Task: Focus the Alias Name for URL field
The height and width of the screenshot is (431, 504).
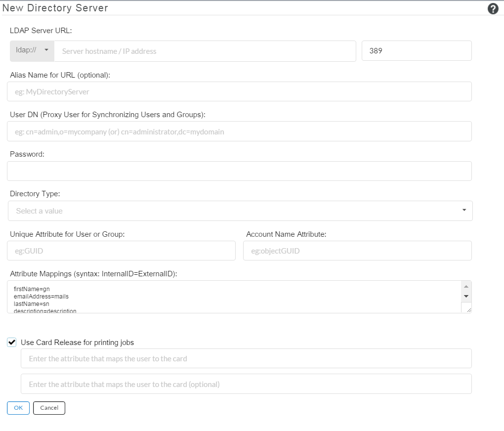Action: (x=239, y=92)
